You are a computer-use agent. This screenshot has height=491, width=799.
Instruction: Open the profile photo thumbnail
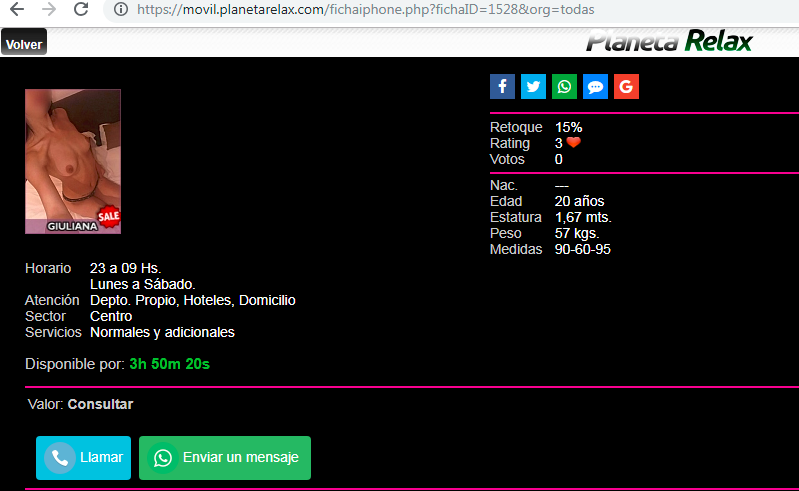[72, 160]
